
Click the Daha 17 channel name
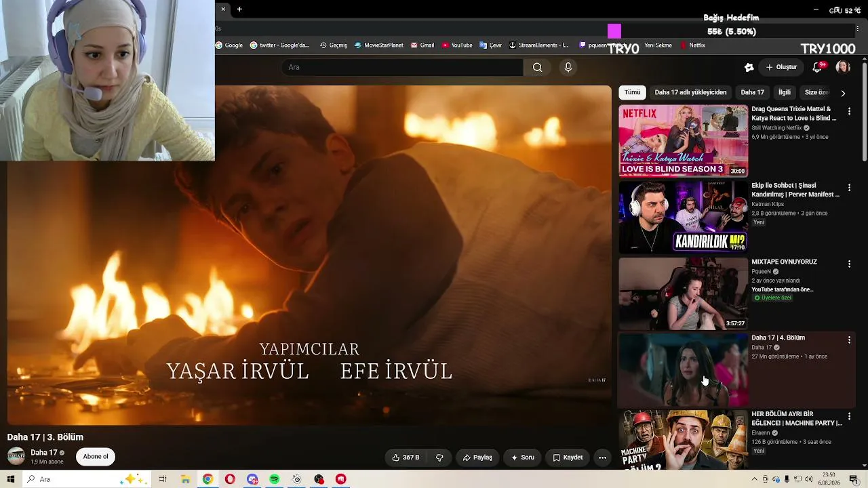coord(44,453)
